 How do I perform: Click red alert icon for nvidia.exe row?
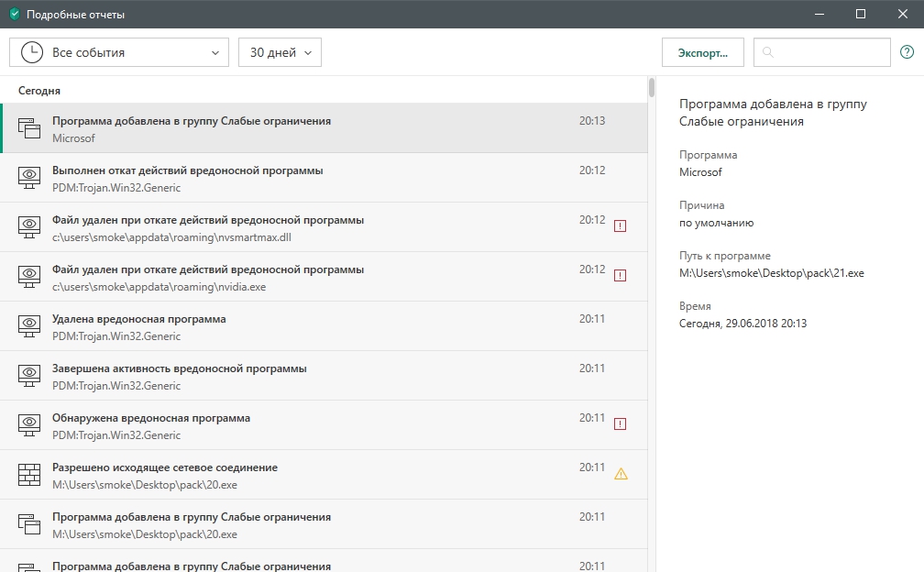[620, 275]
